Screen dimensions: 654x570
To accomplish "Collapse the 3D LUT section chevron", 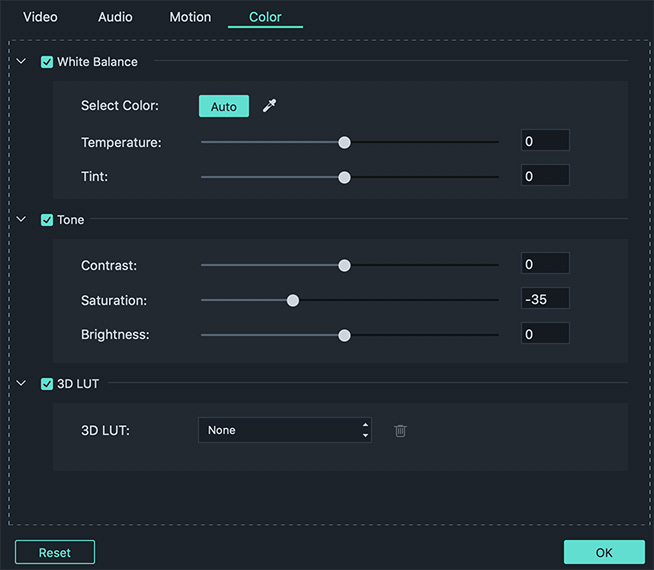I will (x=21, y=383).
